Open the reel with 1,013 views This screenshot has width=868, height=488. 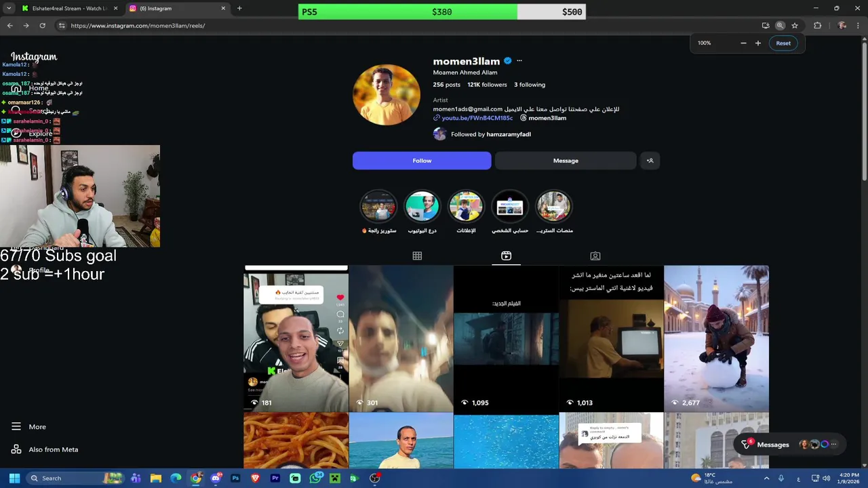611,339
